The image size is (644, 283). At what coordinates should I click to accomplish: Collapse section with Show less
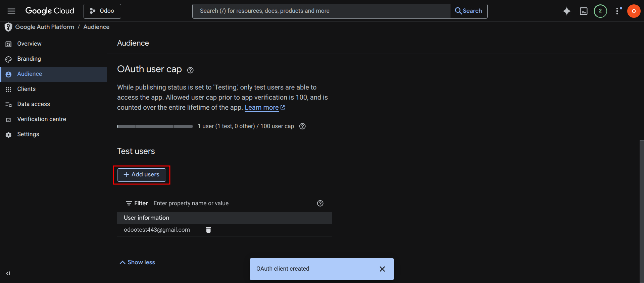coord(137,262)
